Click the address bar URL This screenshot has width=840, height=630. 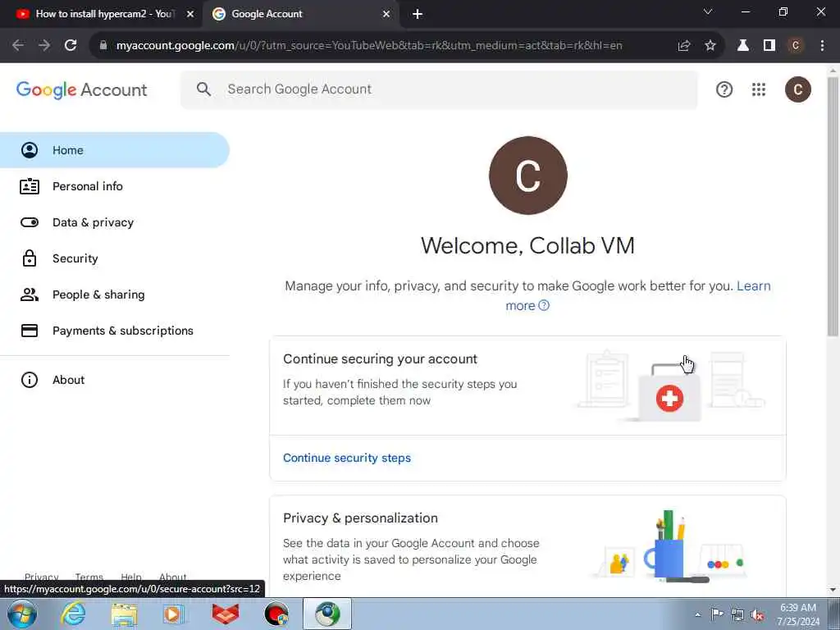369,46
